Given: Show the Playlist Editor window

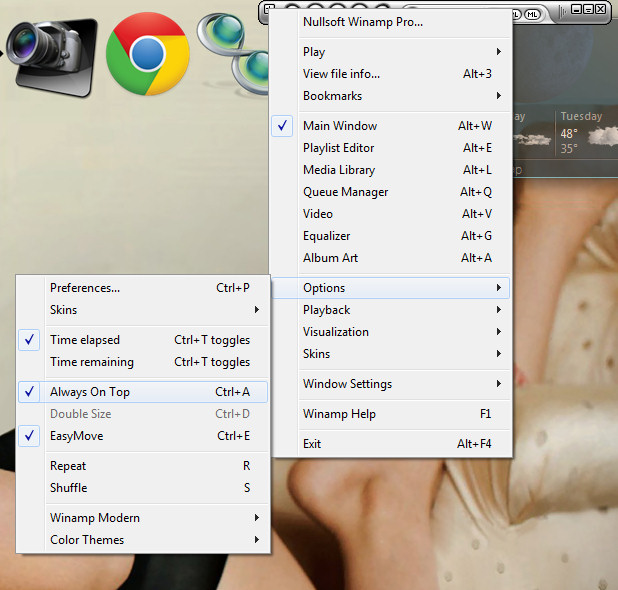Looking at the screenshot, I should pyautogui.click(x=390, y=148).
